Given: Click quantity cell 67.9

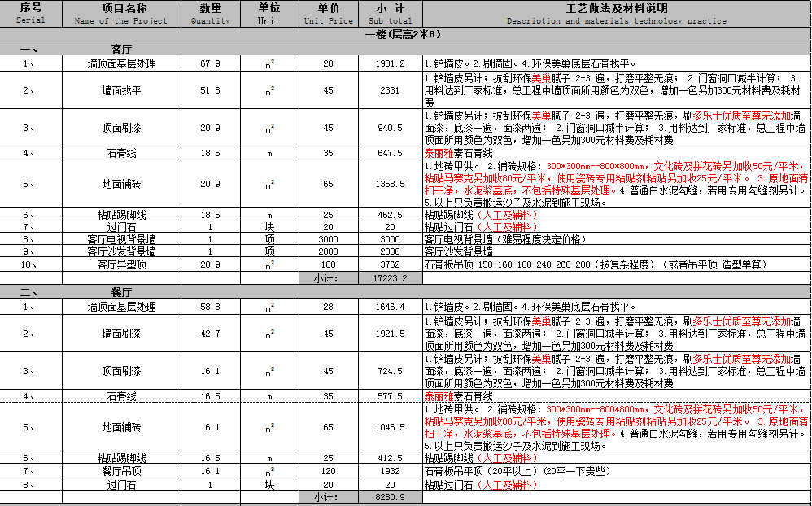Looking at the screenshot, I should (210, 63).
